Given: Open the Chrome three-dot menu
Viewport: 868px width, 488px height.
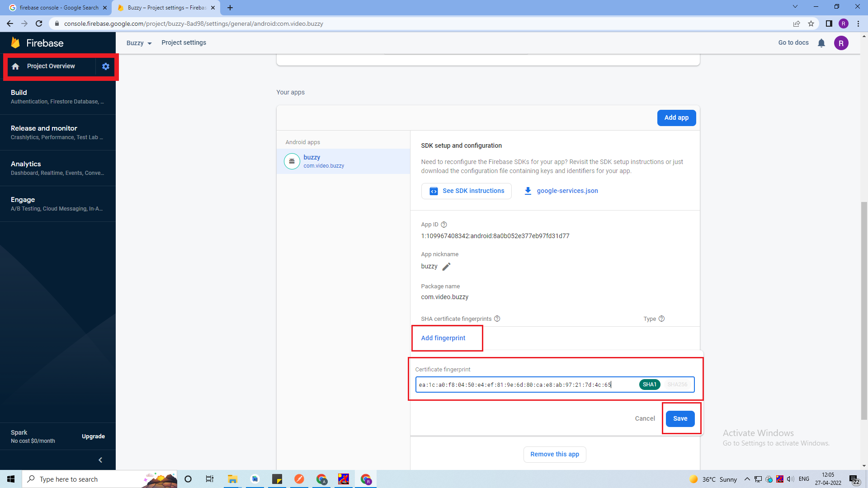Looking at the screenshot, I should 858,23.
